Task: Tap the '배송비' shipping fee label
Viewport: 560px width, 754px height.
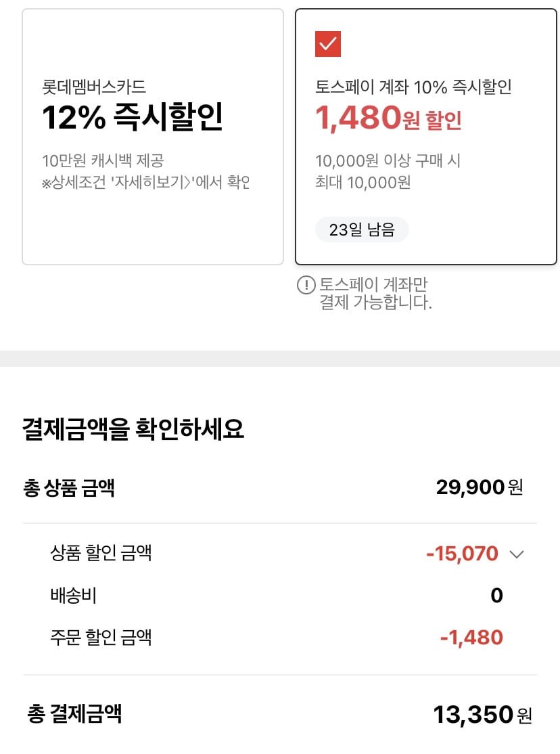Action: tap(73, 596)
